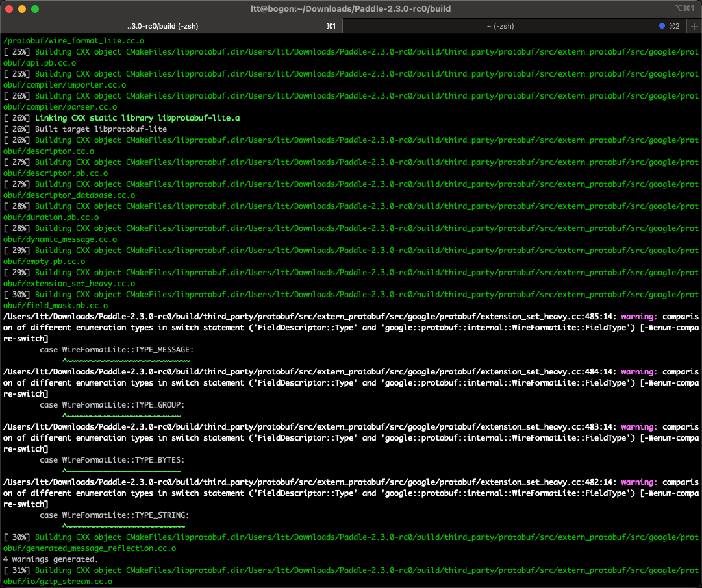The image size is (702, 588).
Task: Select the "..3.0-rc0/build (-zsh)" tab
Action: [162, 26]
